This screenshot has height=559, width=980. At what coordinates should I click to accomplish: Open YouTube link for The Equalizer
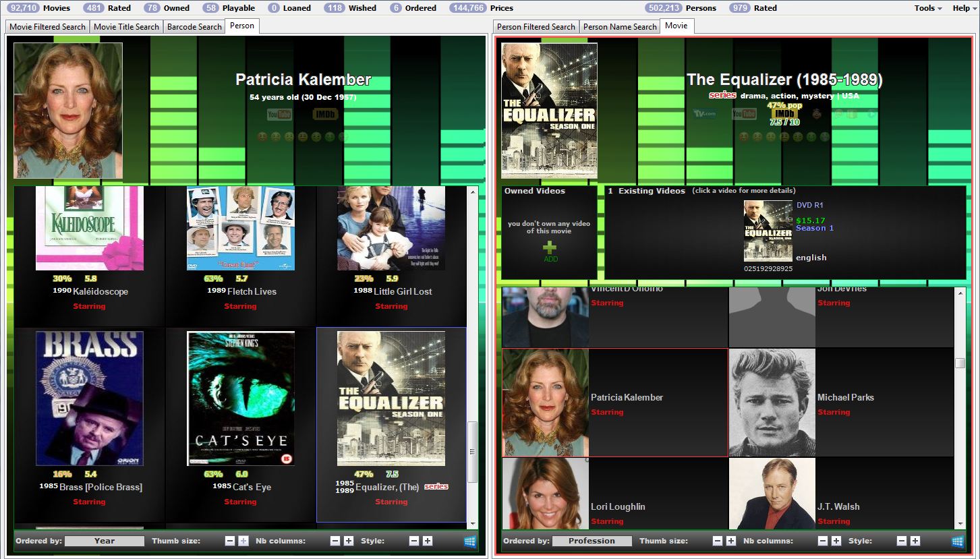coord(744,113)
